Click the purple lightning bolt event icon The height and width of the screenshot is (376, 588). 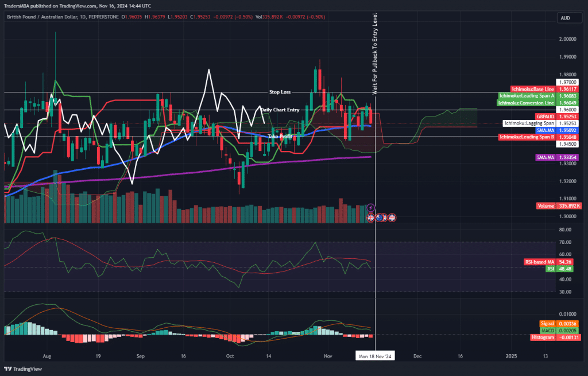[x=371, y=207]
